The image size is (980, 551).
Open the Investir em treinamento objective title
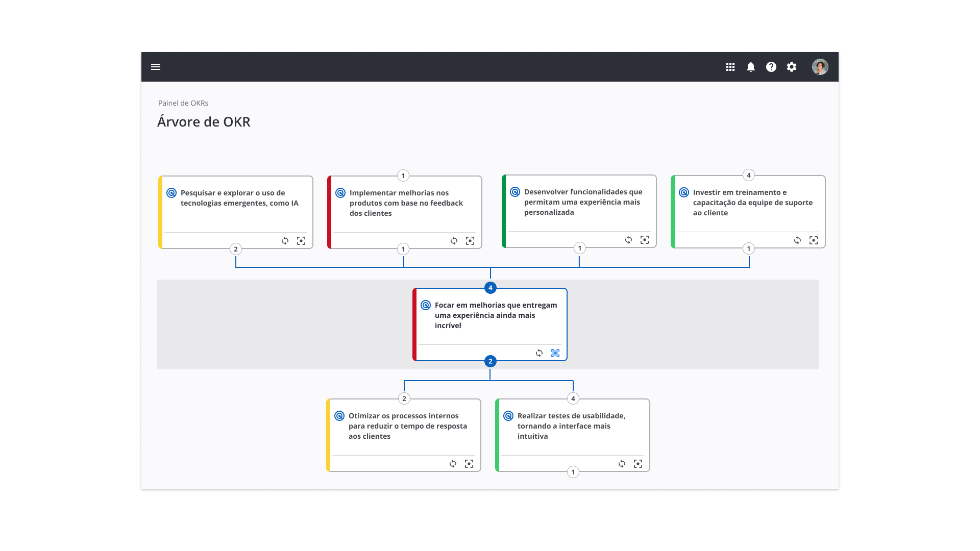pos(753,203)
